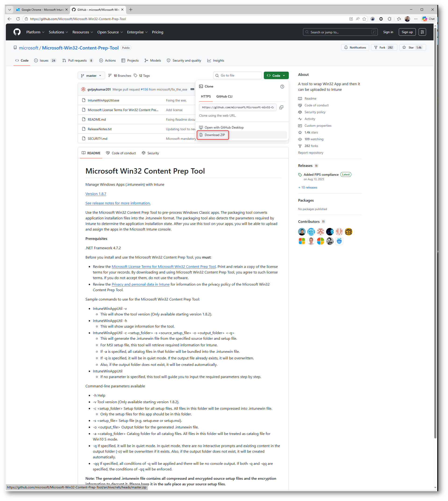Switch to the Models tab
Image resolution: width=448 pixels, height=501 pixels.
[153, 60]
